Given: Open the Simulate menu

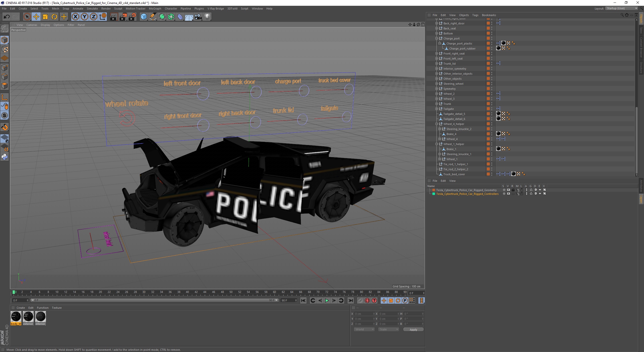Looking at the screenshot, I should (92, 9).
